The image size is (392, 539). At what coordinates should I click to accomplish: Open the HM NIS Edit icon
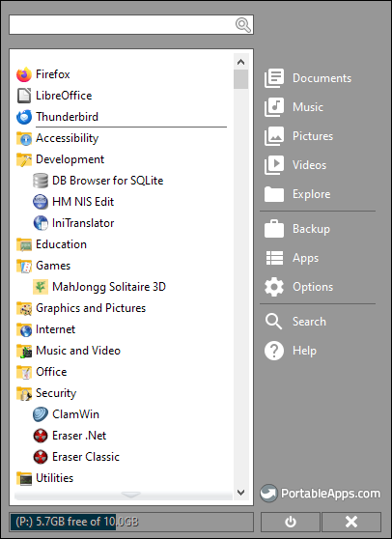click(41, 202)
